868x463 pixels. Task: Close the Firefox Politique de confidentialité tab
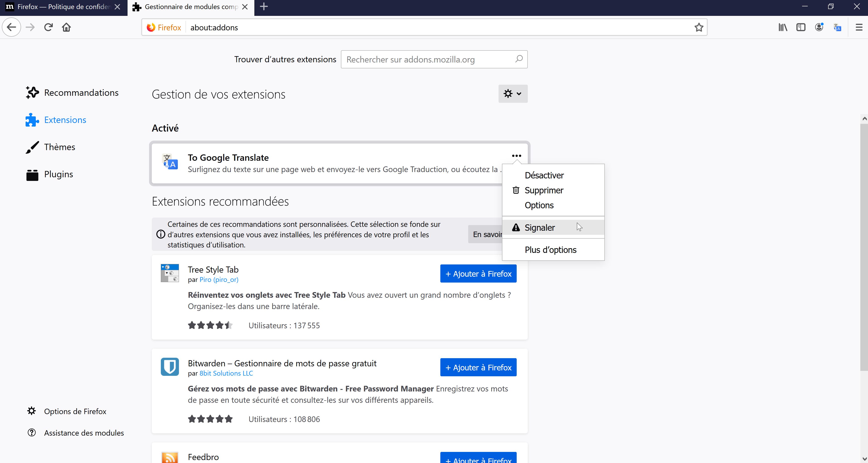(x=117, y=7)
